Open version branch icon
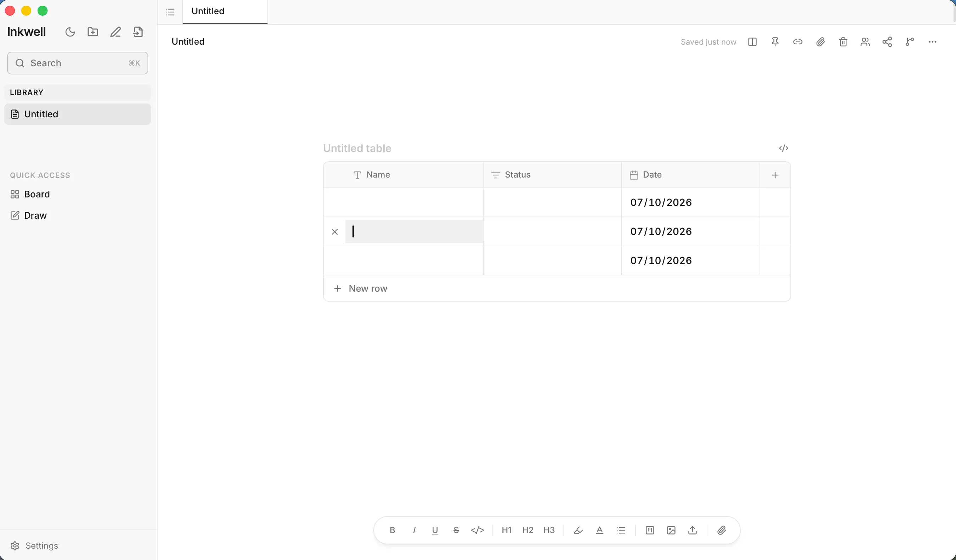The image size is (956, 560). click(x=910, y=42)
